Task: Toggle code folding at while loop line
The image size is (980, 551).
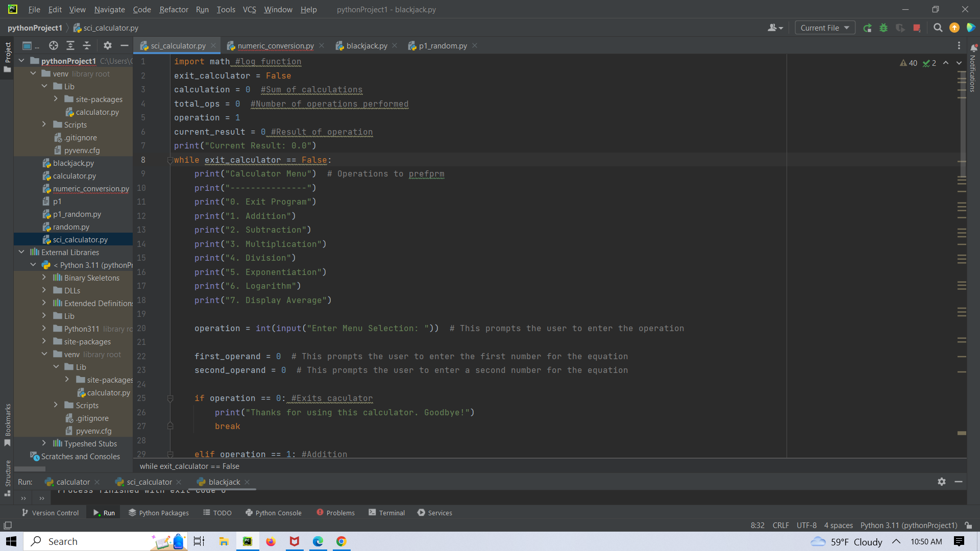Action: [170, 160]
